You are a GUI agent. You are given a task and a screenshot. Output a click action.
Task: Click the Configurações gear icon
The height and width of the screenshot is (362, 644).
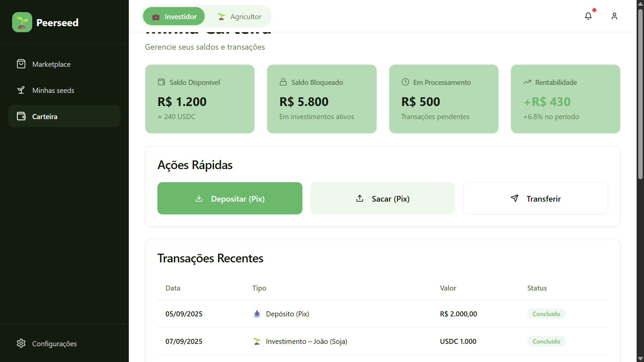[x=21, y=343]
